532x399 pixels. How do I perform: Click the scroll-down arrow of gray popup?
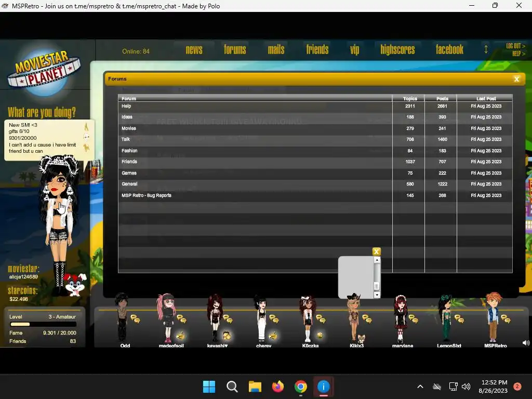(x=377, y=295)
